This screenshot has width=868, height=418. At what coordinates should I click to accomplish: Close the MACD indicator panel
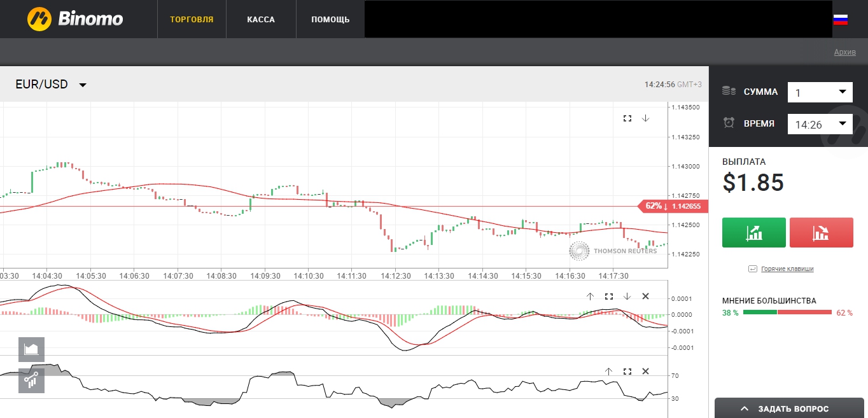click(645, 296)
